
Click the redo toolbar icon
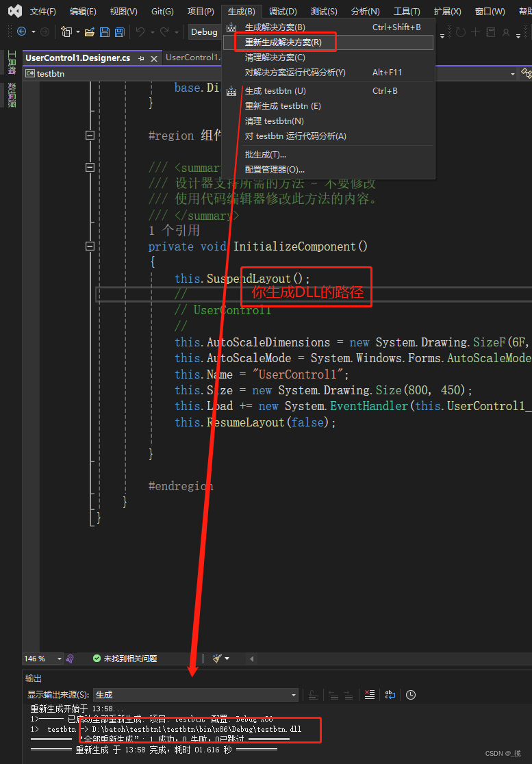[x=164, y=31]
